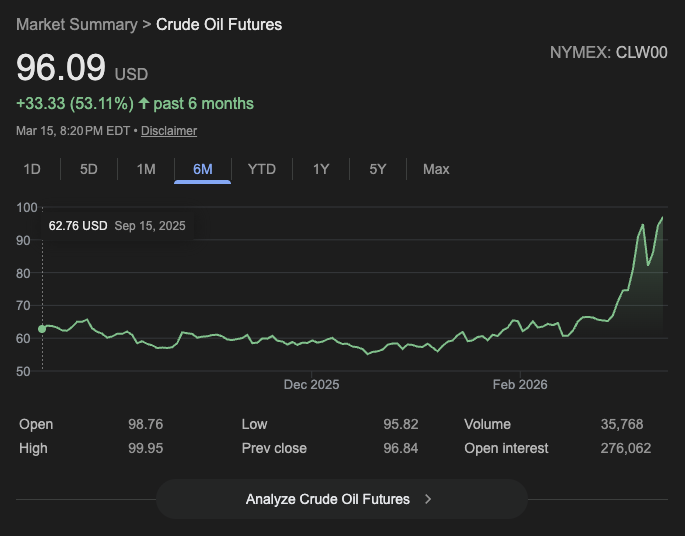
Task: Click the chart's starting data point dot
Action: [x=42, y=328]
